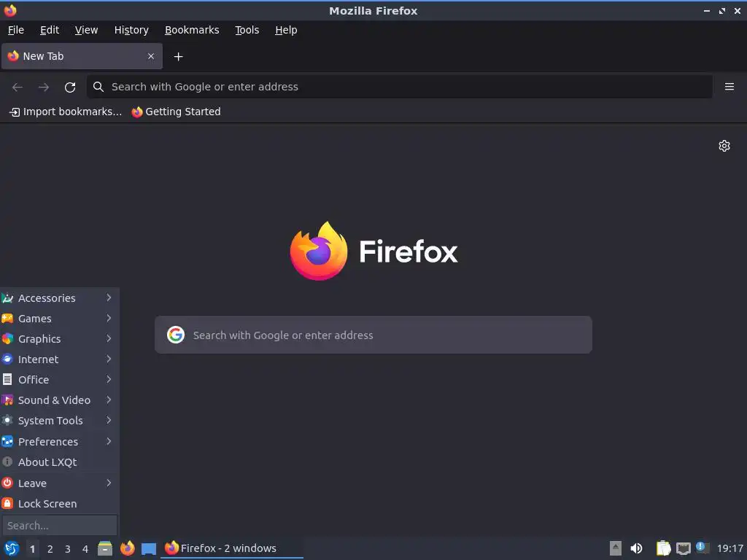Screen dimensions: 747x560
Task: Open the volume control in system tray
Action: (636, 548)
